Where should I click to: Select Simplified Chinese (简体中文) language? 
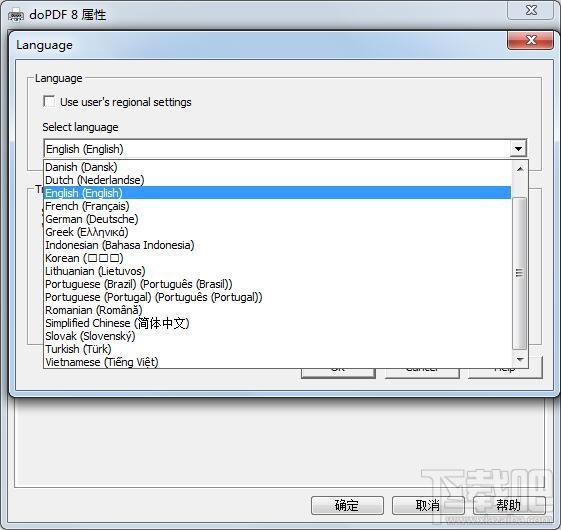click(x=277, y=323)
